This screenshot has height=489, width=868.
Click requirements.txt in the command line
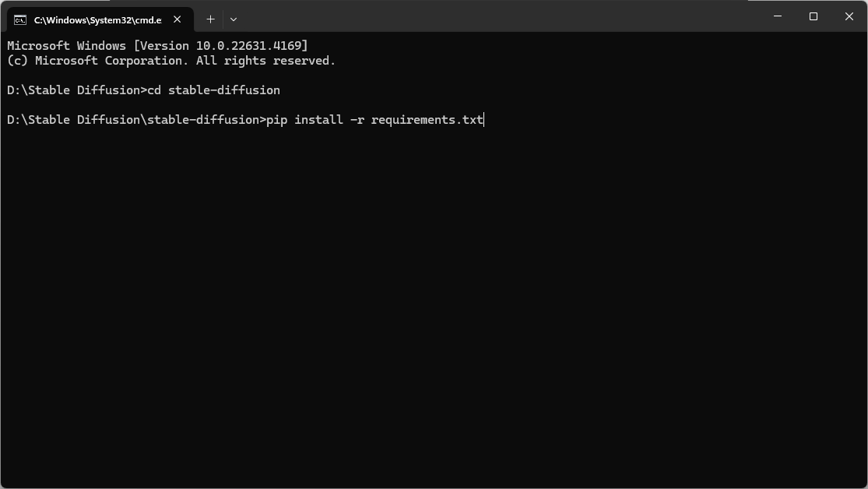coord(426,119)
